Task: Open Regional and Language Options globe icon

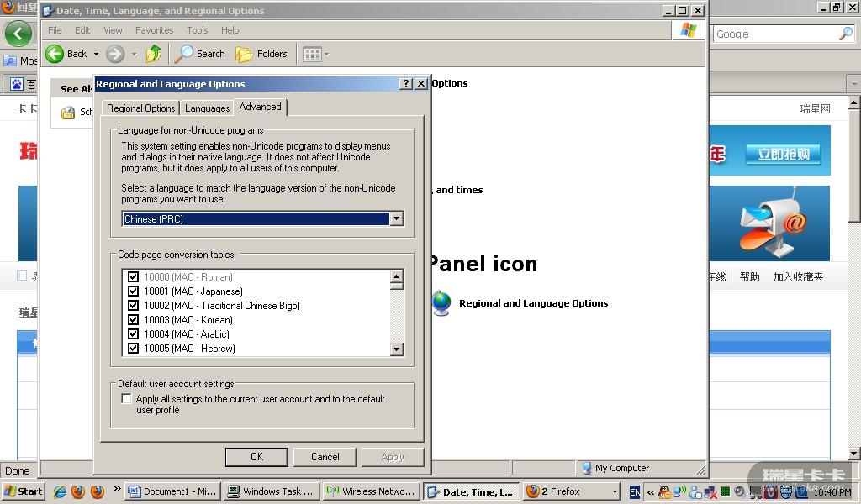Action: 441,303
